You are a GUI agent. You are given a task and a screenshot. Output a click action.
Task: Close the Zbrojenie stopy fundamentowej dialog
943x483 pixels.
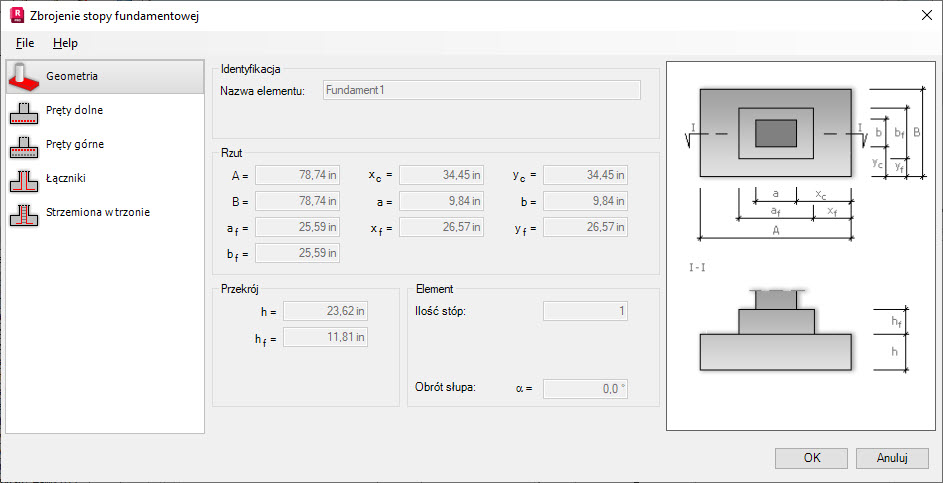pyautogui.click(x=925, y=14)
